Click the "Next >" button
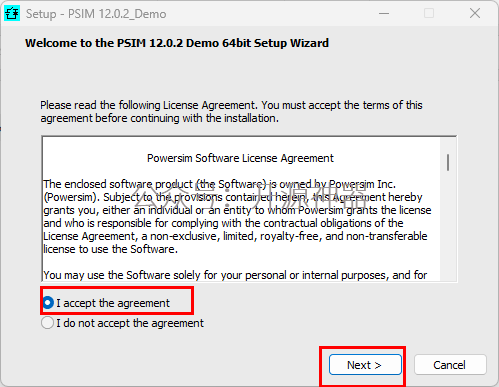499x387 pixels. [365, 365]
